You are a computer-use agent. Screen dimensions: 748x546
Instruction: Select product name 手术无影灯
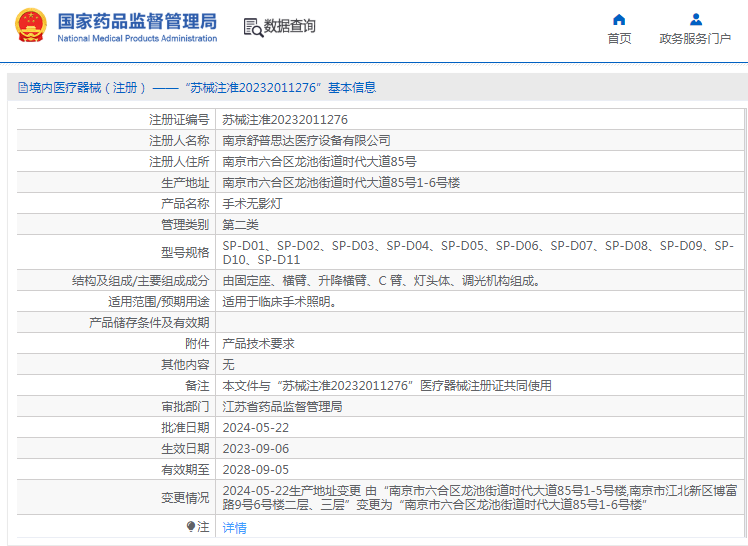click(252, 204)
